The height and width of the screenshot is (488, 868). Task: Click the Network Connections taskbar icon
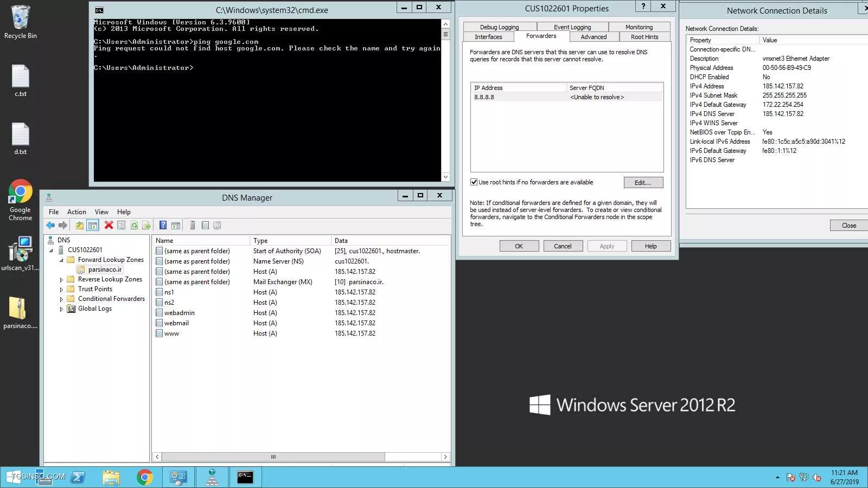pos(178,477)
